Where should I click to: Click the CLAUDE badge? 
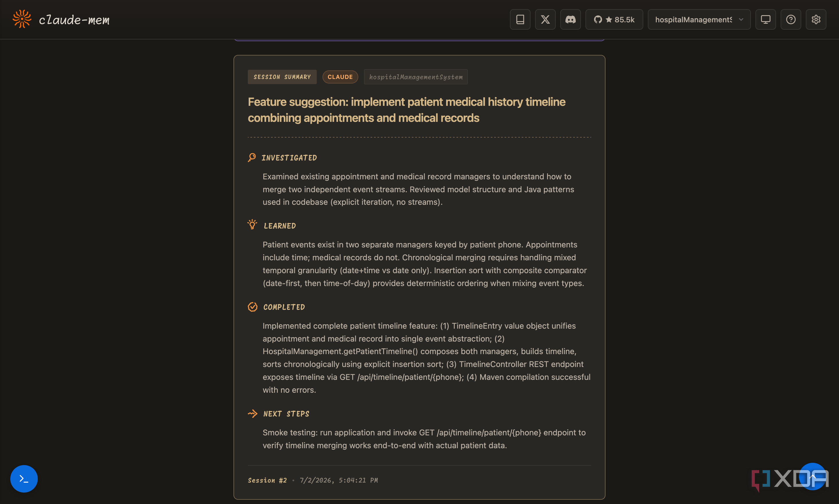click(x=340, y=77)
